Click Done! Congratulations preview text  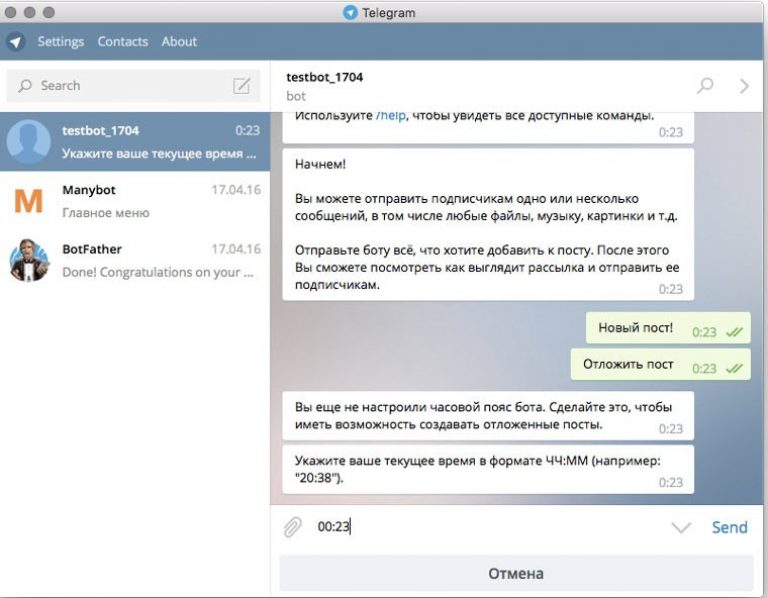pyautogui.click(x=158, y=272)
